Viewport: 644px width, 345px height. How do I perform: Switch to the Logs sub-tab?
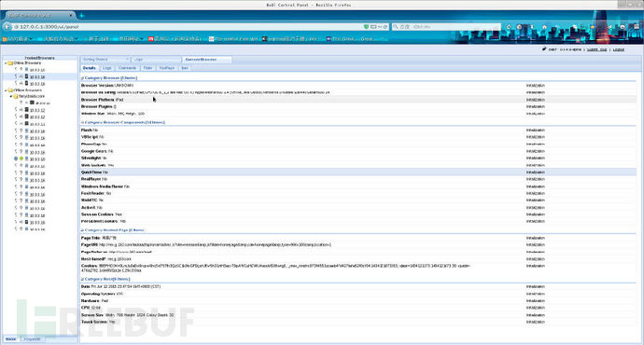(x=107, y=68)
